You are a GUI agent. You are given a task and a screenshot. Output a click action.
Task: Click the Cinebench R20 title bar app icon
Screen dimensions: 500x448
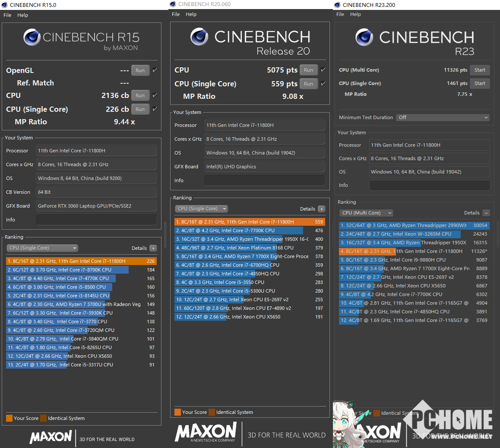pos(173,4)
